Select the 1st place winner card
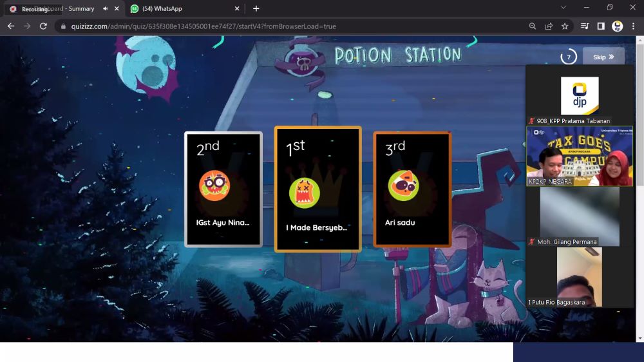Screen dimensions: 644x362 317,189
